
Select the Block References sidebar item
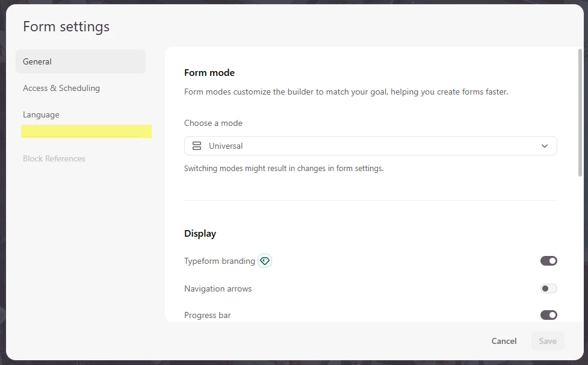point(54,158)
